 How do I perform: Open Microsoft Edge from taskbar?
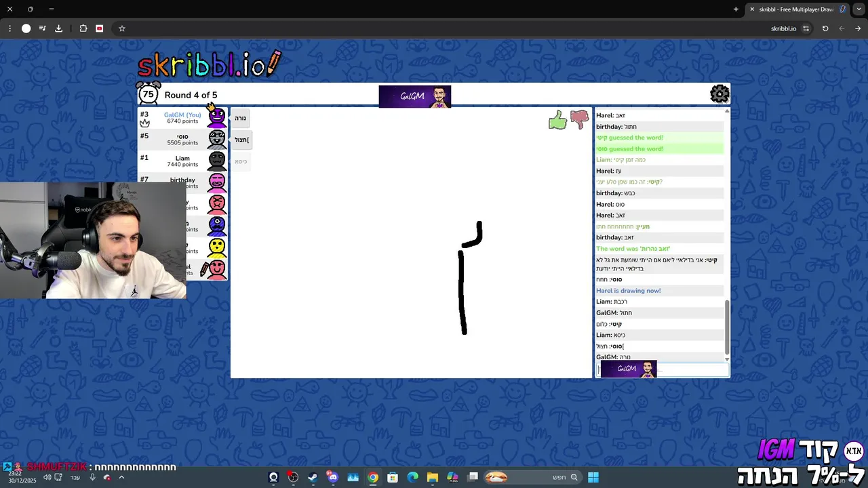pos(412,477)
